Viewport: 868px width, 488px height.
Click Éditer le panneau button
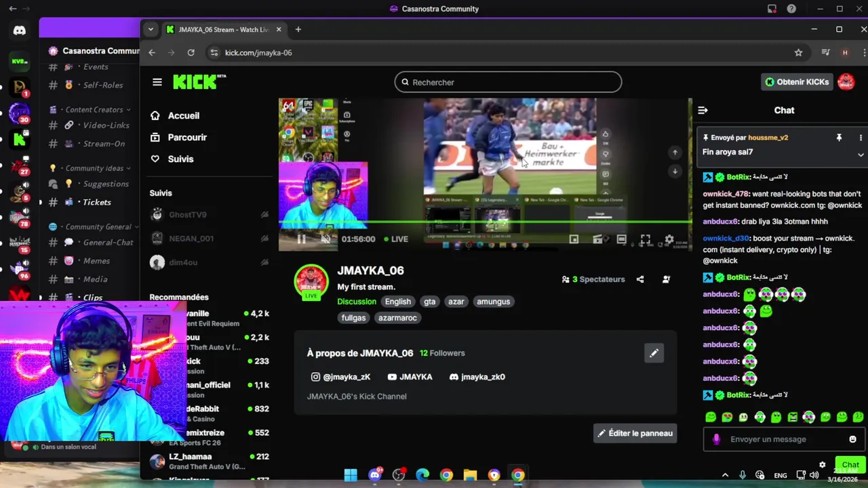click(635, 433)
